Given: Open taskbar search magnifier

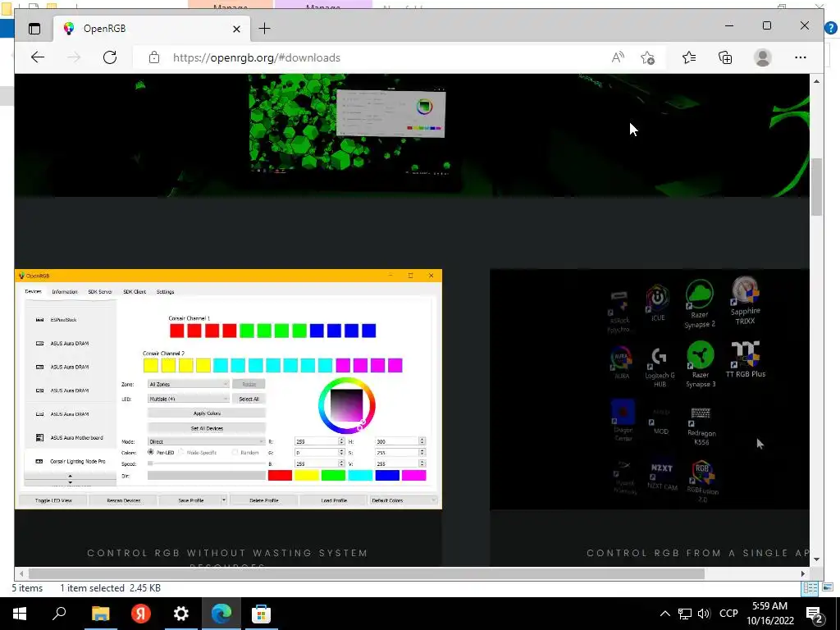Looking at the screenshot, I should [59, 614].
